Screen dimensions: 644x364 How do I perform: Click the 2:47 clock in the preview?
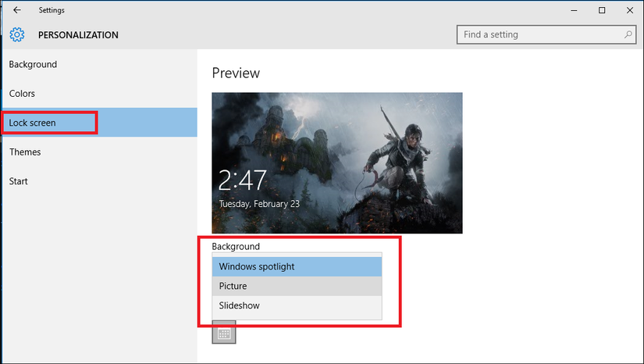click(x=243, y=181)
